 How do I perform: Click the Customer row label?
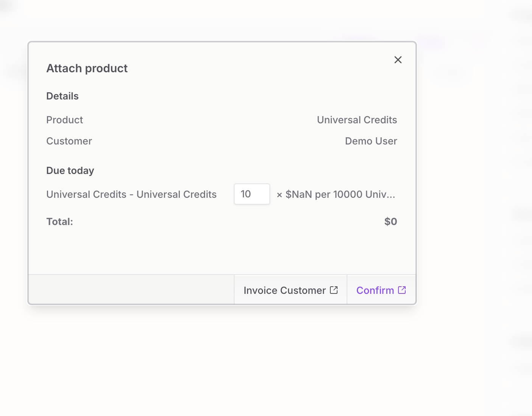point(69,141)
